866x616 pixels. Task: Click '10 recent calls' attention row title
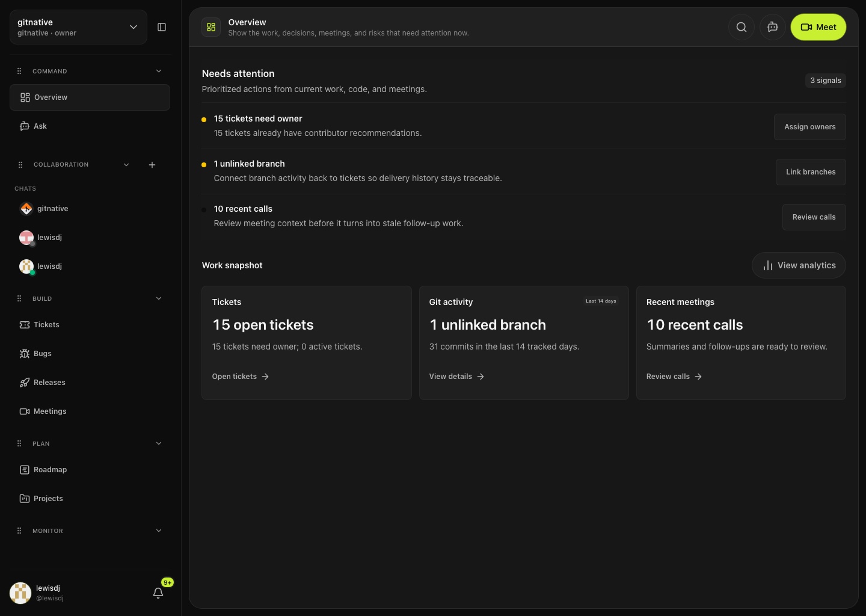[243, 209]
